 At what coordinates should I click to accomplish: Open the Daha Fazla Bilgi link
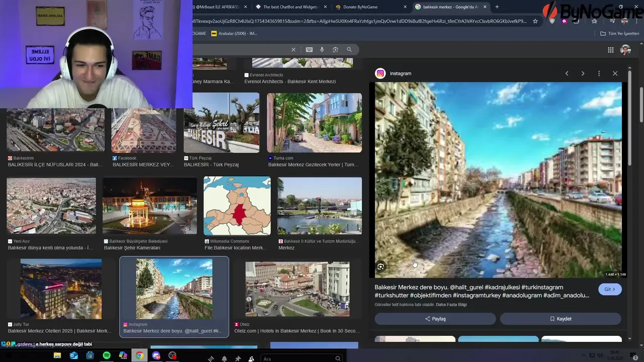click(451, 305)
